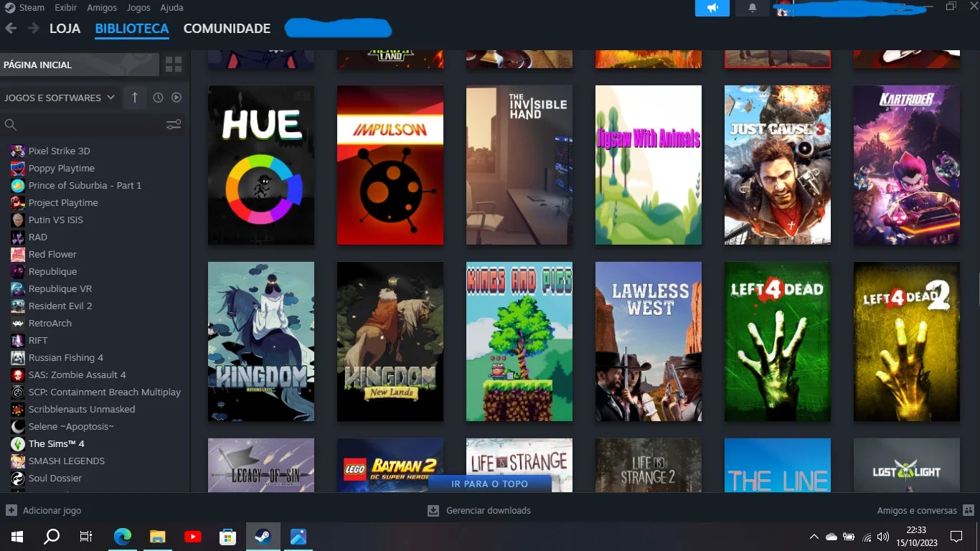The width and height of the screenshot is (980, 551).
Task: Open Task View on taskbar
Action: click(86, 536)
